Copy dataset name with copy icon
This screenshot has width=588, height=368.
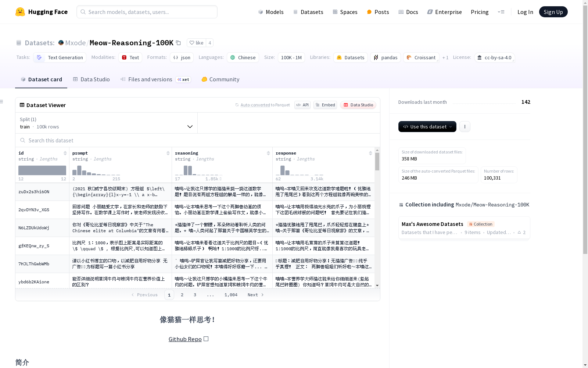click(x=178, y=43)
